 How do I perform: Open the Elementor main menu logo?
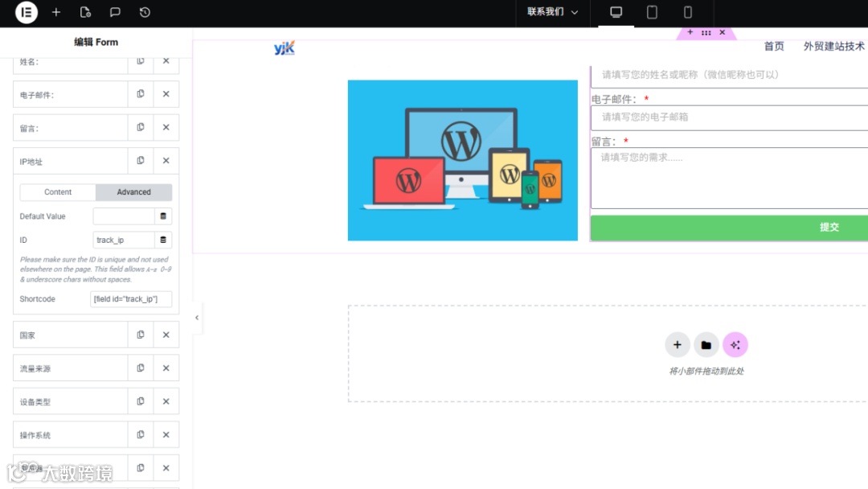26,12
